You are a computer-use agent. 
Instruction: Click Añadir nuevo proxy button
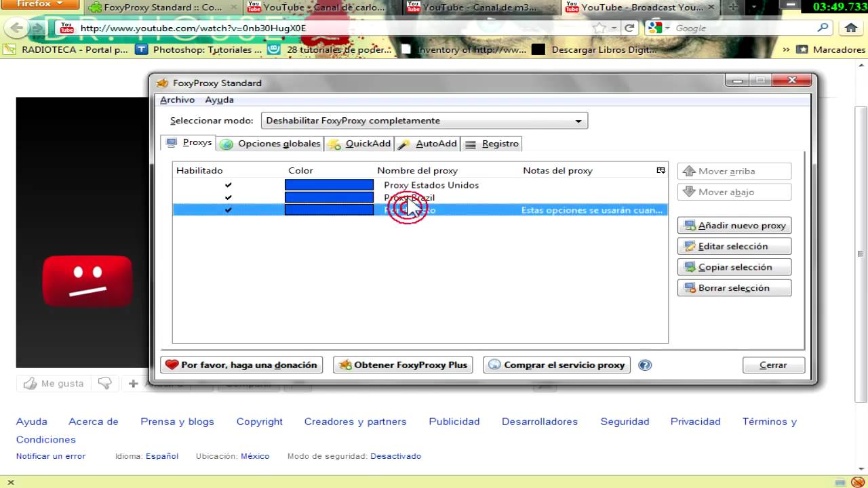tap(734, 226)
